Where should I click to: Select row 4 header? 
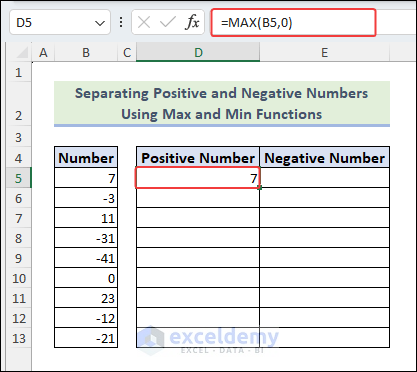click(19, 158)
